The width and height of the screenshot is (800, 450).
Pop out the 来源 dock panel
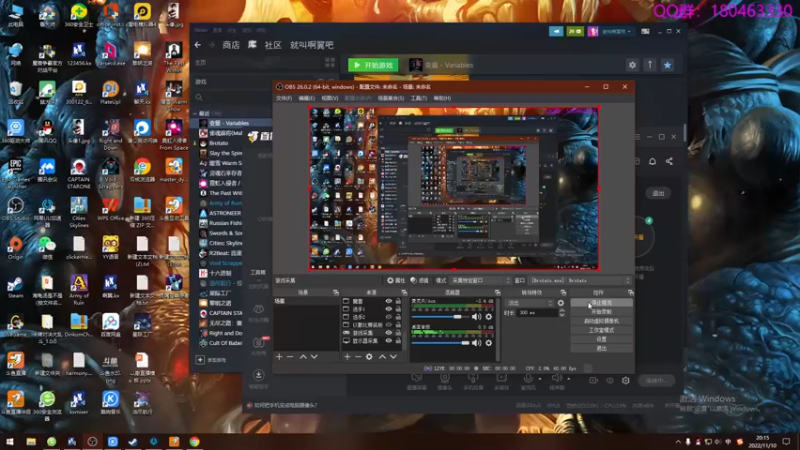pos(404,292)
